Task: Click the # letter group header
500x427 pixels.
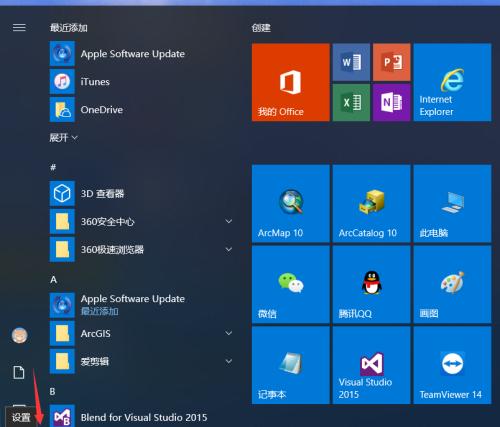Action: tap(53, 167)
